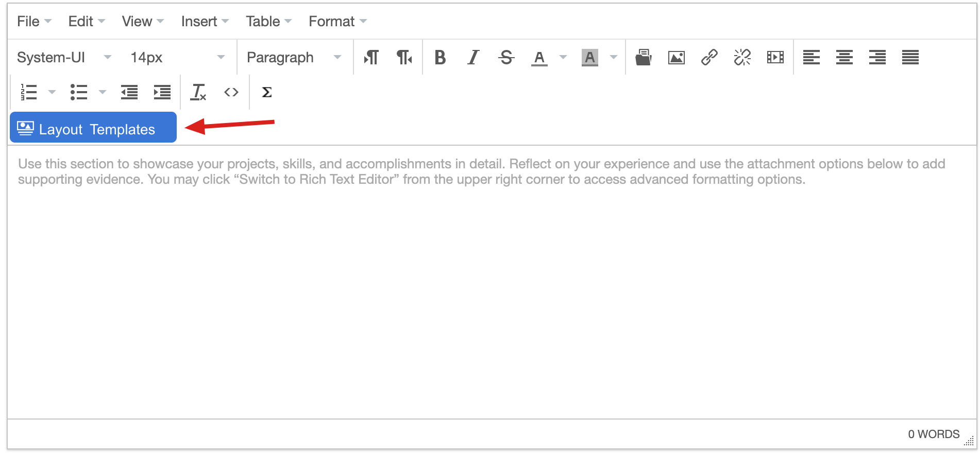
Task: Click the Layout Templates button
Action: point(93,127)
